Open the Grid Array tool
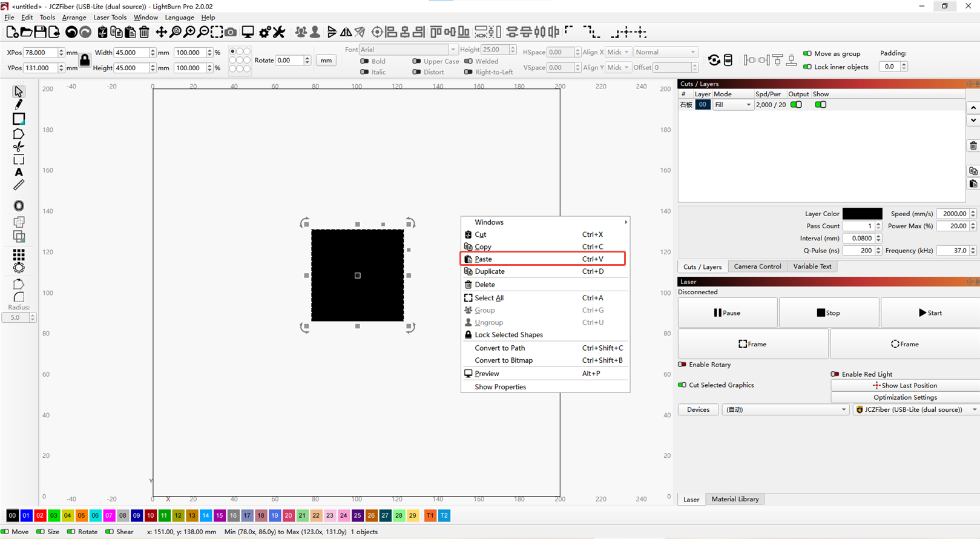The width and height of the screenshot is (980, 539). 19,254
